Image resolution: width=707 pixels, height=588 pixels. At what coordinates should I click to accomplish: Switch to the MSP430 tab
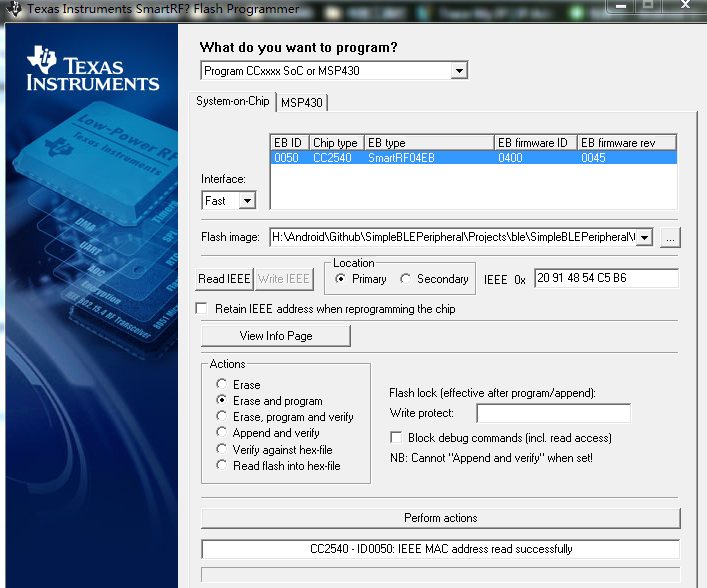[302, 103]
